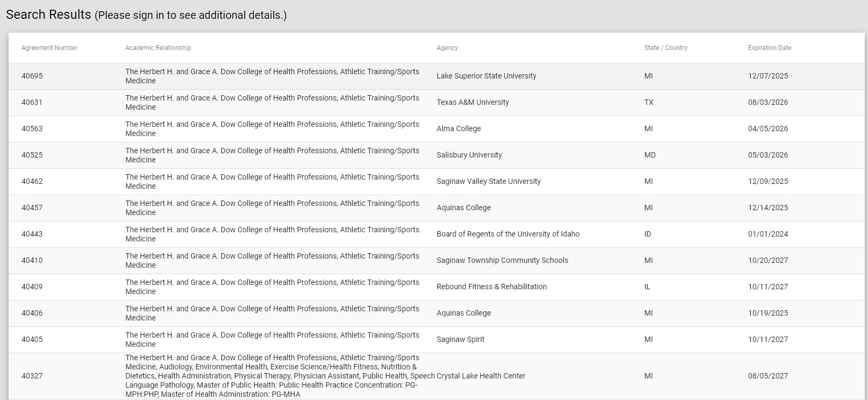Click the Lake Superior State University agency
Viewport: 868px width, 400px height.
[x=486, y=76]
